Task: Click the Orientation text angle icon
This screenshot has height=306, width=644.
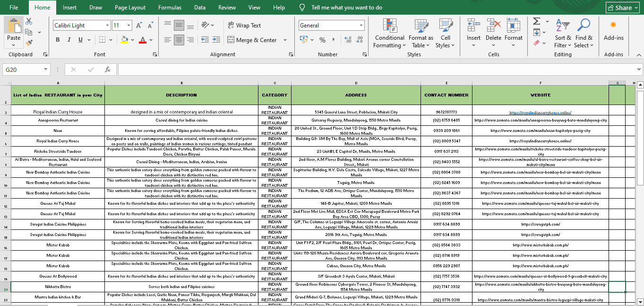Action: click(x=205, y=26)
